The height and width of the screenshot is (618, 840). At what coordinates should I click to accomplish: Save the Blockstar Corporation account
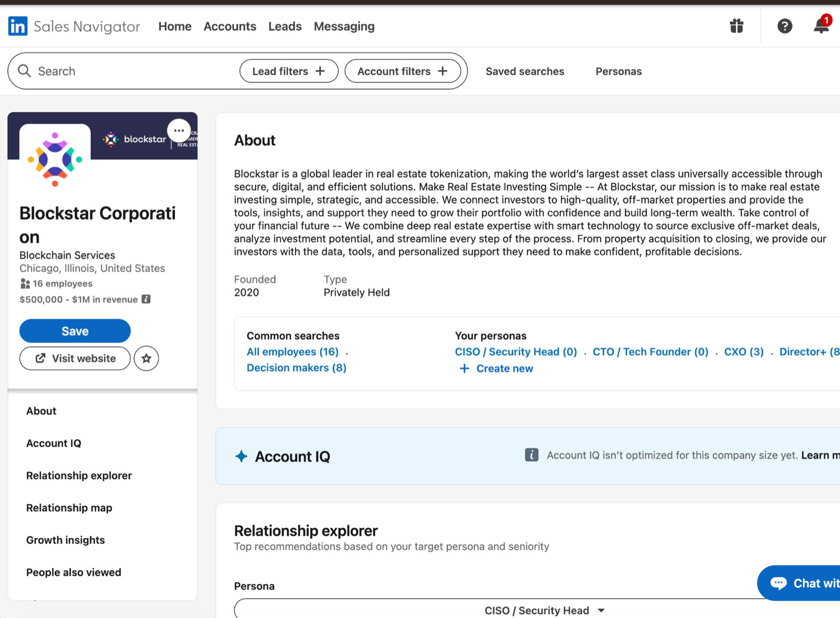point(75,331)
